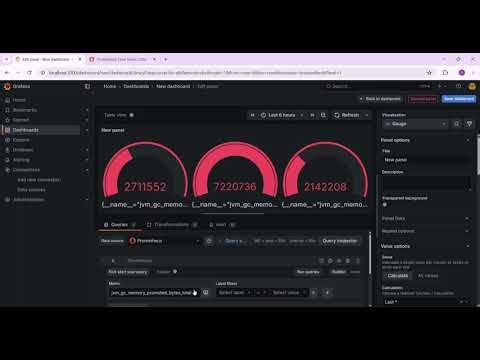Image resolution: width=480 pixels, height=360 pixels.
Task: Remove the label filter with x button
Action: pos(313,293)
